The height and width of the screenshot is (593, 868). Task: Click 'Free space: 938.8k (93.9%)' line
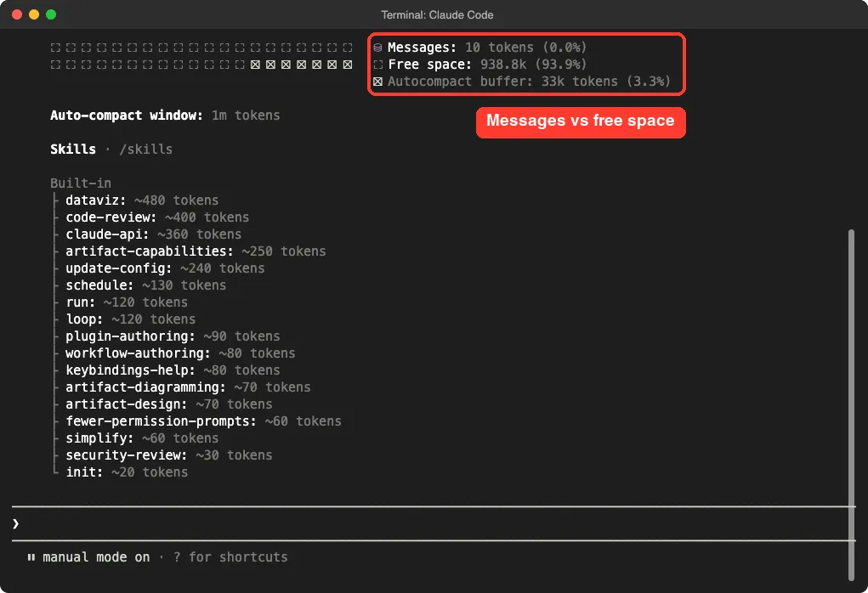(x=486, y=65)
